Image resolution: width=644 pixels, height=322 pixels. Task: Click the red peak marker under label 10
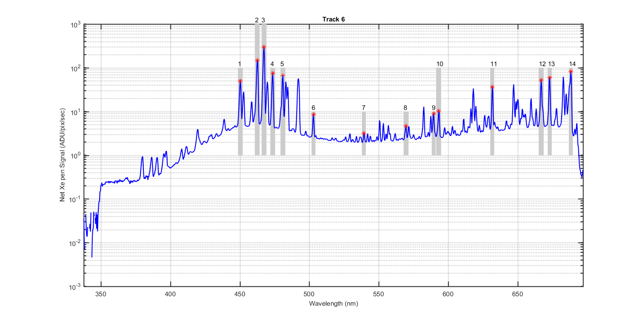coord(438,111)
